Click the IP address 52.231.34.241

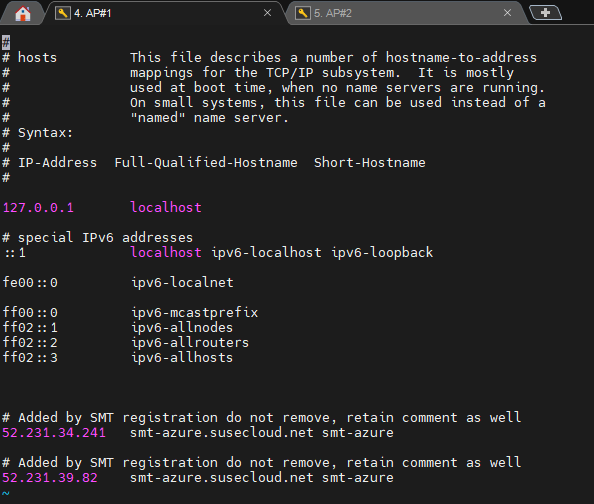(x=54, y=433)
